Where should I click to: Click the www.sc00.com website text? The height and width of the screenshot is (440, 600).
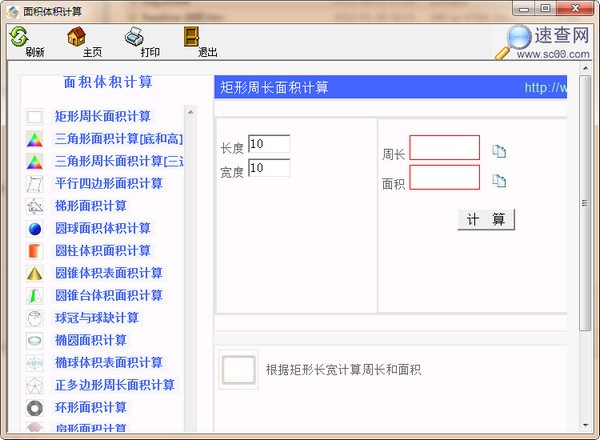(553, 54)
